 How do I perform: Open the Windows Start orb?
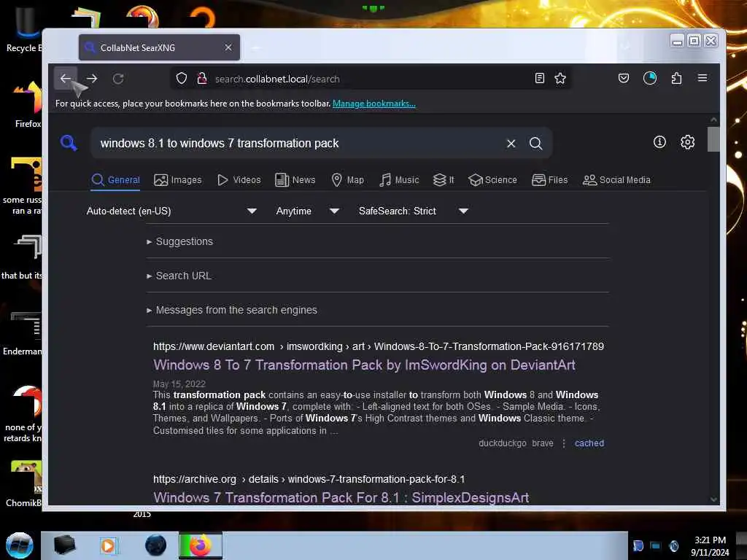pos(20,545)
